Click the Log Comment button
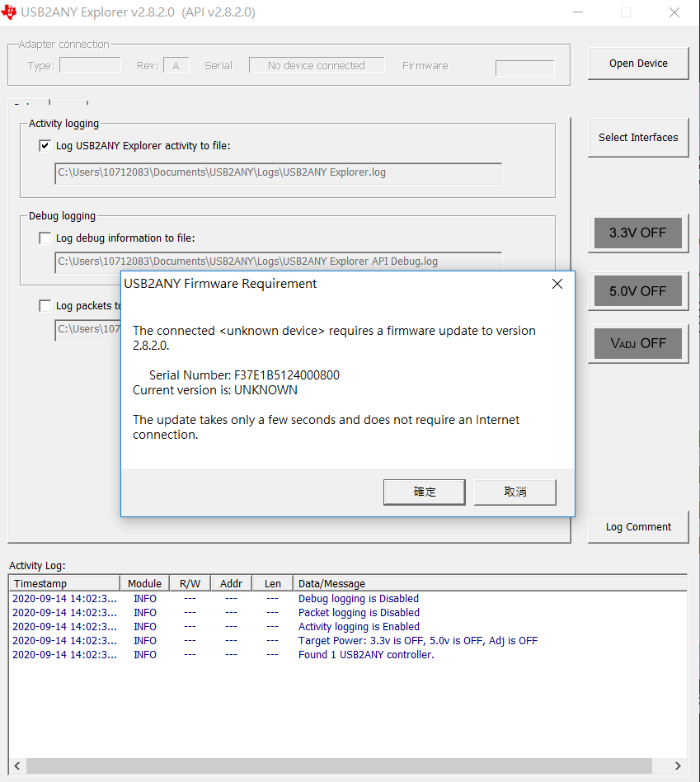Viewport: 700px width, 782px height. [638, 526]
